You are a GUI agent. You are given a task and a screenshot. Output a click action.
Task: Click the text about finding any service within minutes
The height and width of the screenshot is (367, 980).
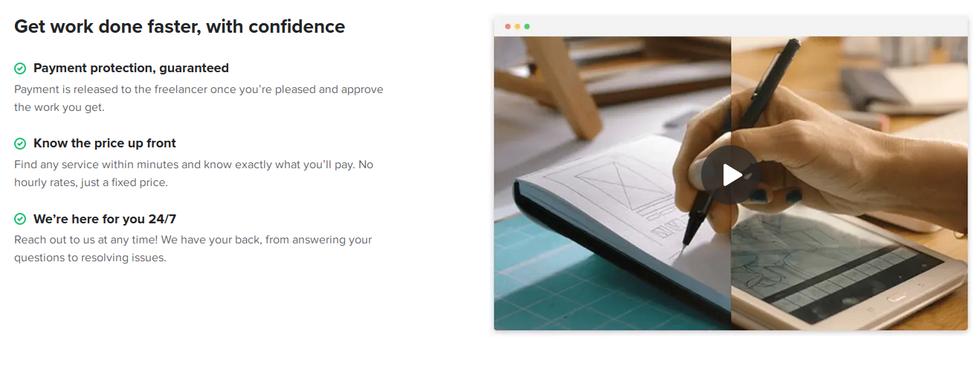[x=193, y=173]
